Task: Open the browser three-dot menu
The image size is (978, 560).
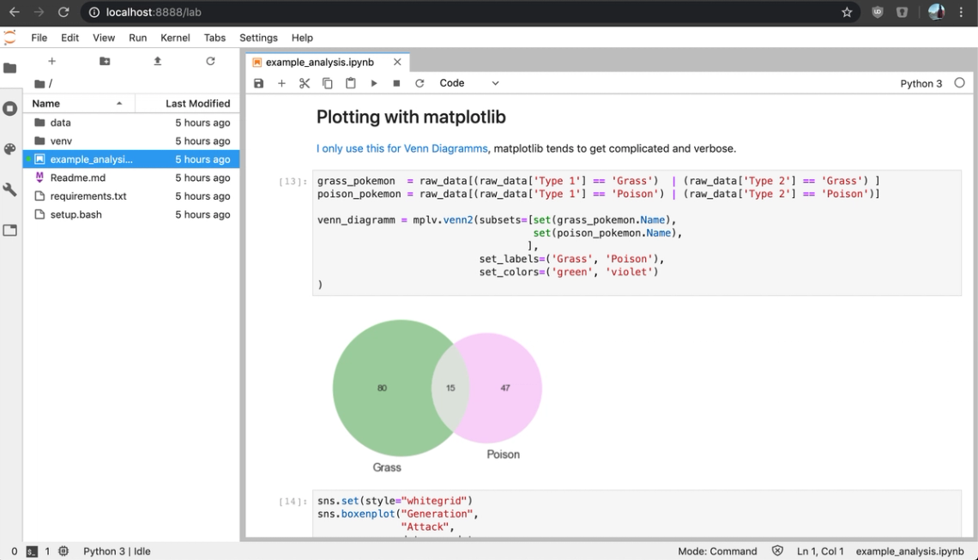Action: tap(961, 12)
